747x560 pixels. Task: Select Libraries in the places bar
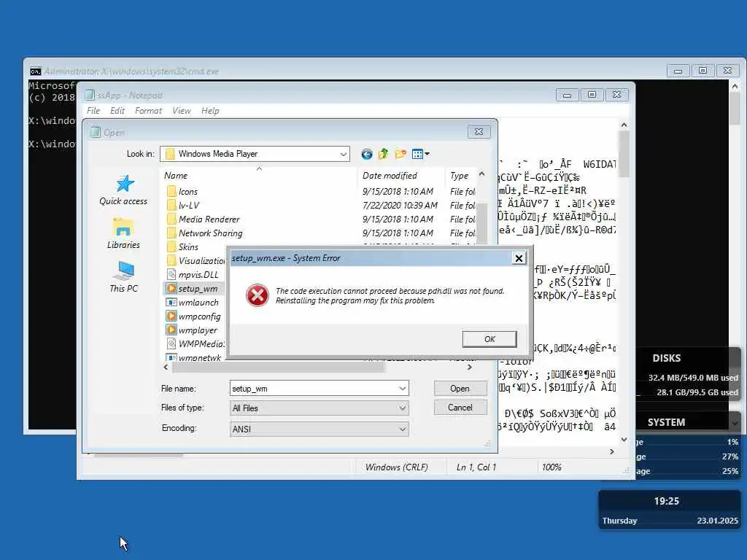[x=123, y=233]
